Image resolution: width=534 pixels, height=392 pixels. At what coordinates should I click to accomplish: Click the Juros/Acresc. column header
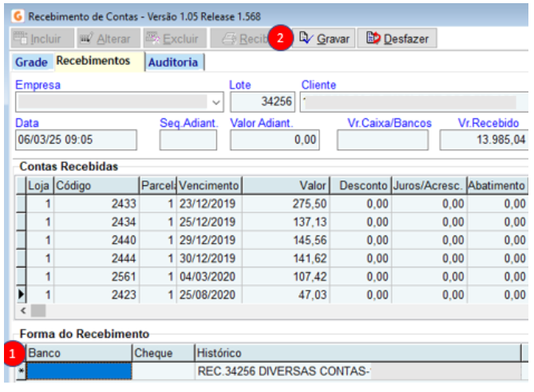click(429, 185)
